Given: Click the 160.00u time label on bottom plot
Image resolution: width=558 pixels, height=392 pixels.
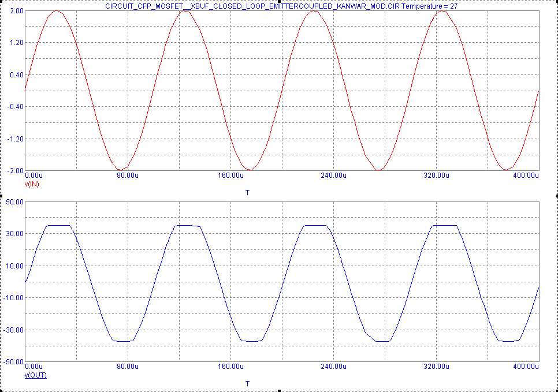Looking at the screenshot, I should coord(230,367).
